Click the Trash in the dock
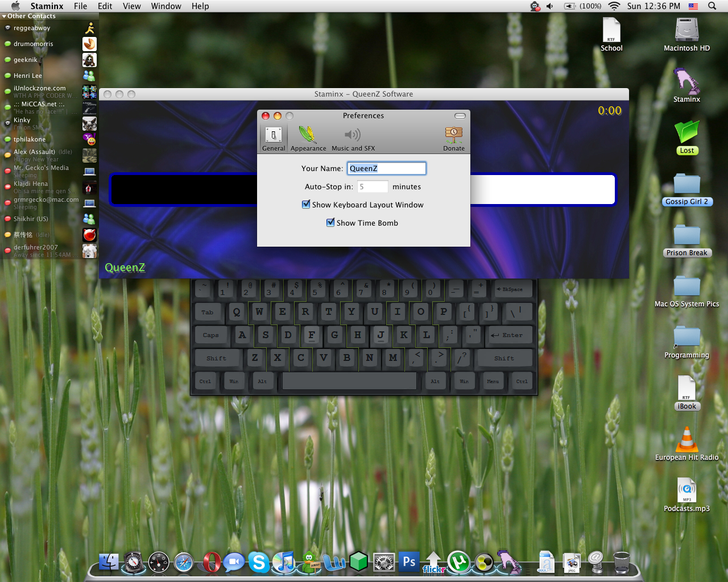Viewport: 728px width, 582px height. tap(622, 562)
